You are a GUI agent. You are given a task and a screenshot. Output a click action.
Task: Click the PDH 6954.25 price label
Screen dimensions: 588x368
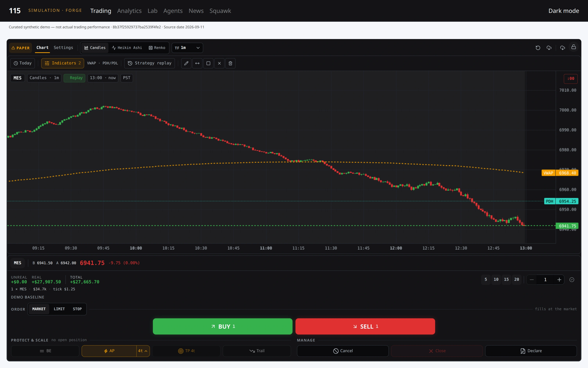tap(561, 201)
